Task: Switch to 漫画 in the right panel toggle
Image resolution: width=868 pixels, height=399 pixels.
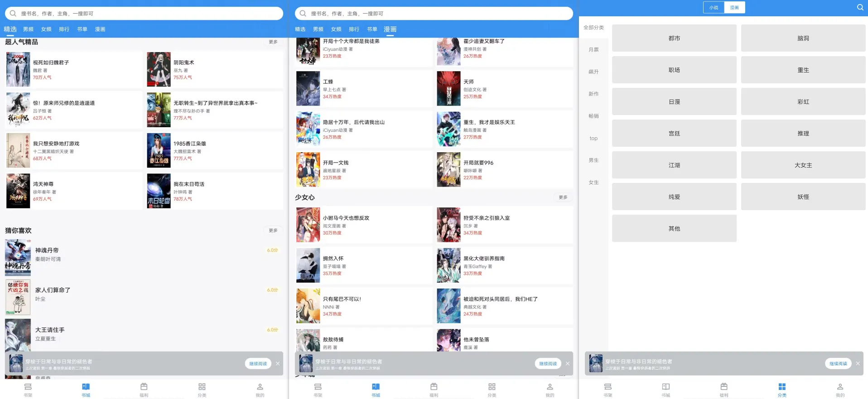Action: [734, 7]
